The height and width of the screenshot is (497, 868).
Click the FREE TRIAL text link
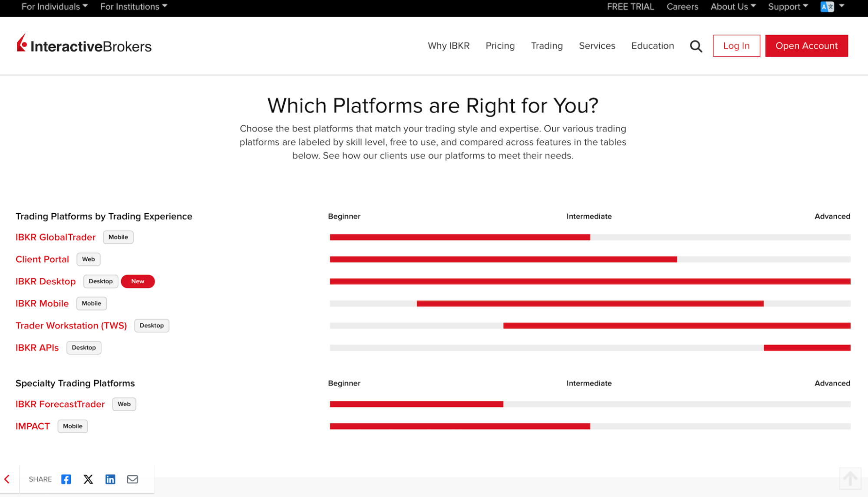point(631,7)
